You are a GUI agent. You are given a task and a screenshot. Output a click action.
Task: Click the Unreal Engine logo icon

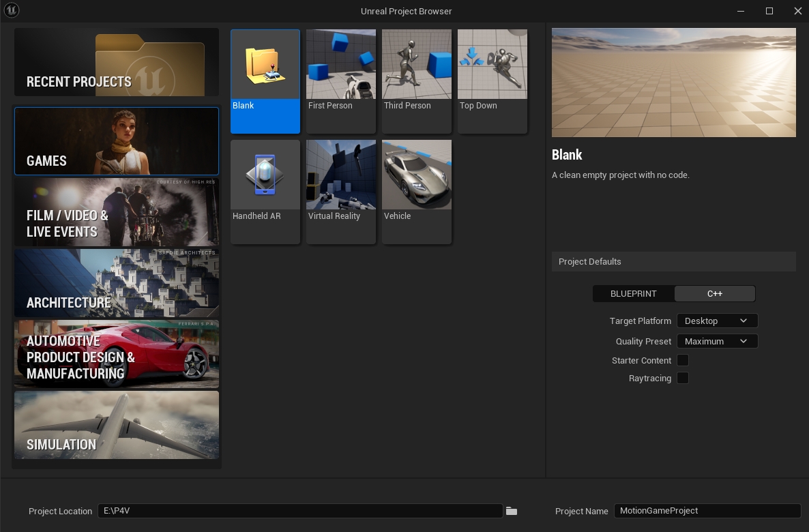pyautogui.click(x=12, y=11)
